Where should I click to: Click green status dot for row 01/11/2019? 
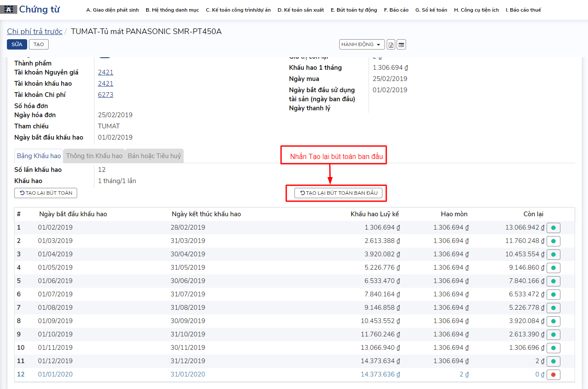(x=554, y=348)
